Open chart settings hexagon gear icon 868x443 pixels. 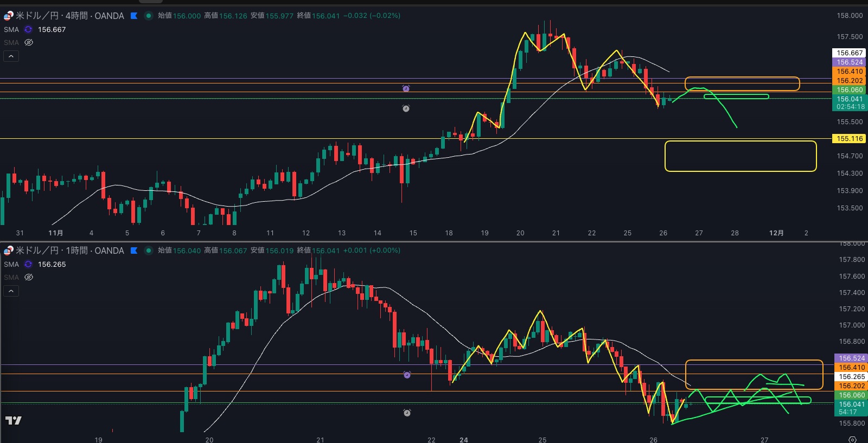[852, 439]
